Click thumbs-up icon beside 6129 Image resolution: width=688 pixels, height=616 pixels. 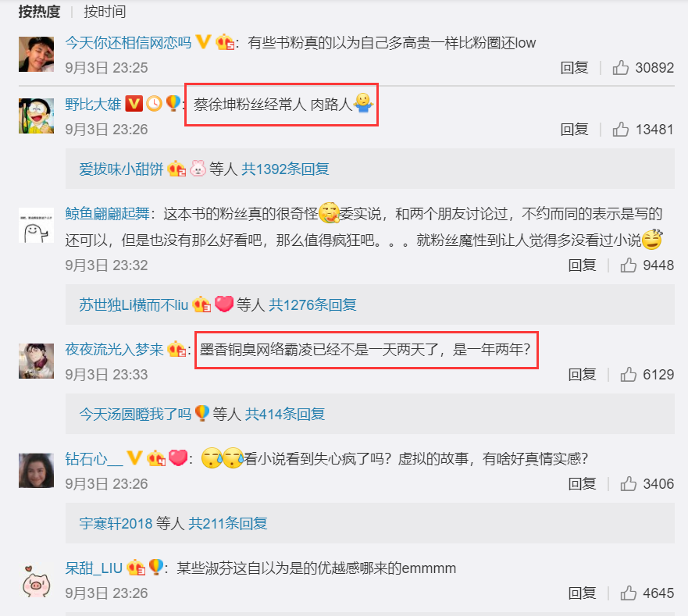point(629,374)
